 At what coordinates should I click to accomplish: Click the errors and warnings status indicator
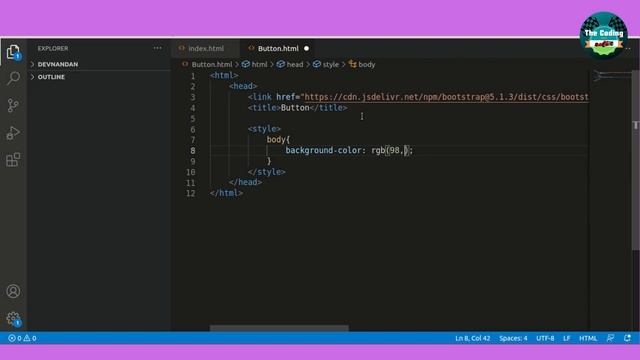pyautogui.click(x=22, y=338)
